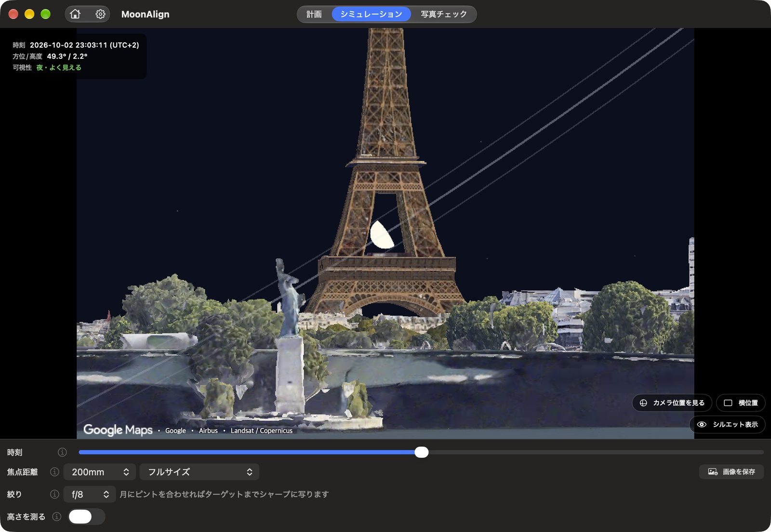The height and width of the screenshot is (532, 771).
Task: Click unfilled part of time slider track
Action: tap(596, 452)
